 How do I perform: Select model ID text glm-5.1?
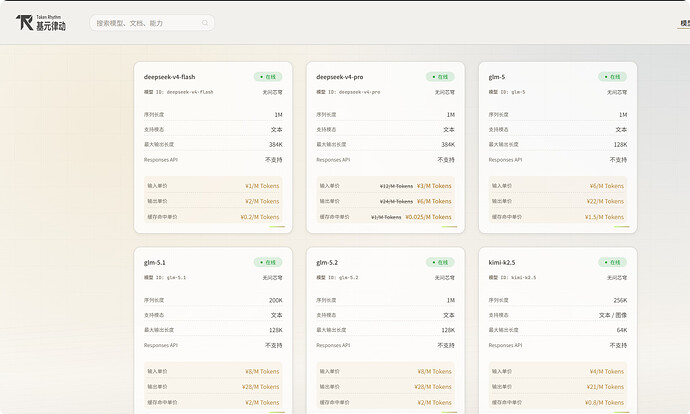point(176,278)
